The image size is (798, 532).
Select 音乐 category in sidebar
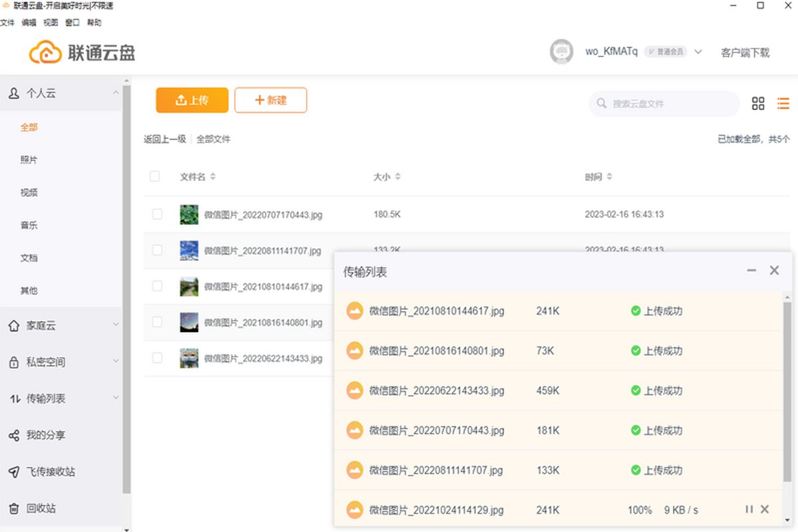(x=29, y=225)
